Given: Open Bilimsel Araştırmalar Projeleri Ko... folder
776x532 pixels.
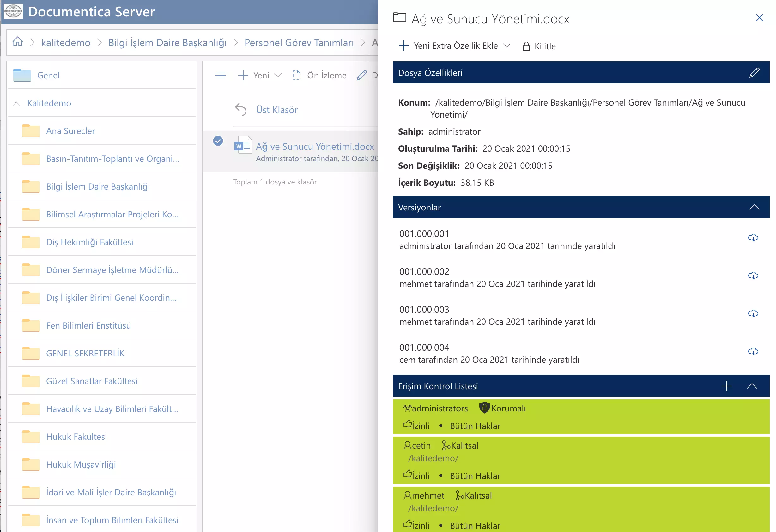Looking at the screenshot, I should point(101,214).
